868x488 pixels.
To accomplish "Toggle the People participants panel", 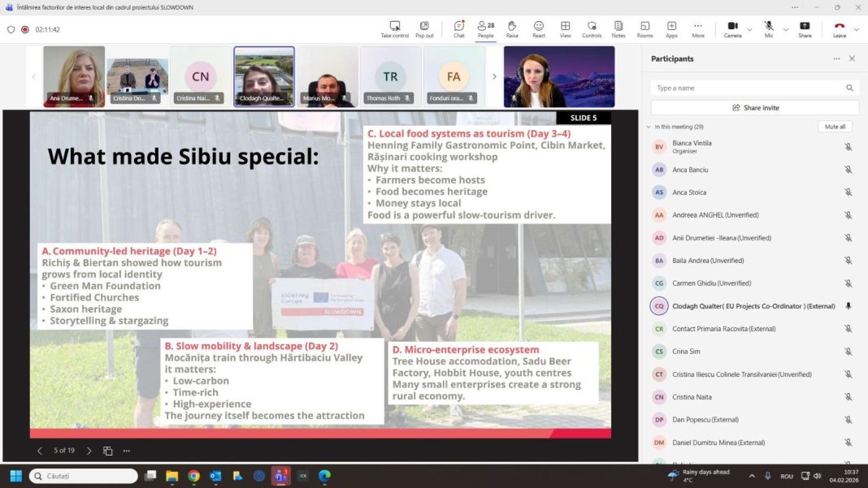I will (485, 29).
